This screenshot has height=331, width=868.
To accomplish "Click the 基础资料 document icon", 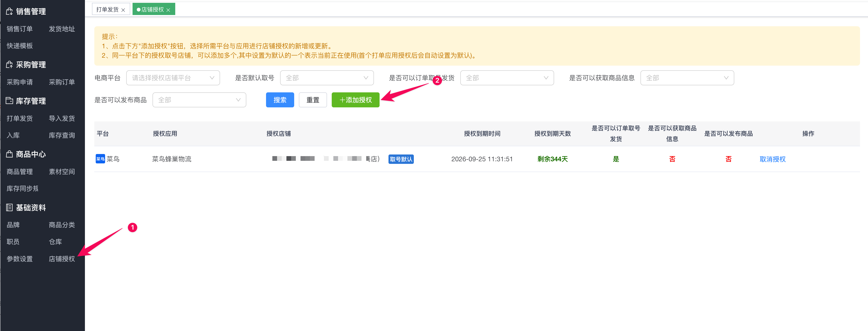I will tap(9, 207).
